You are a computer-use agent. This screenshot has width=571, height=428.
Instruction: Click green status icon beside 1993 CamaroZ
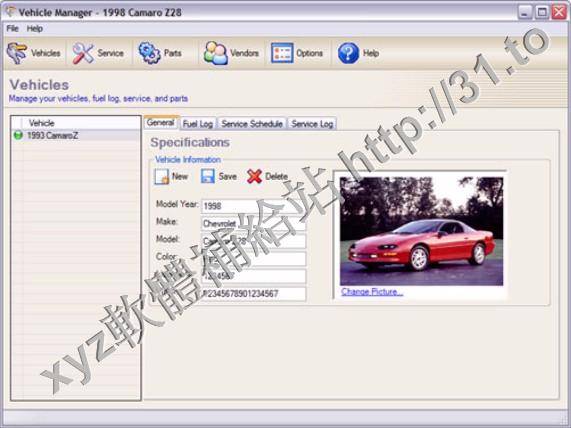click(x=18, y=136)
